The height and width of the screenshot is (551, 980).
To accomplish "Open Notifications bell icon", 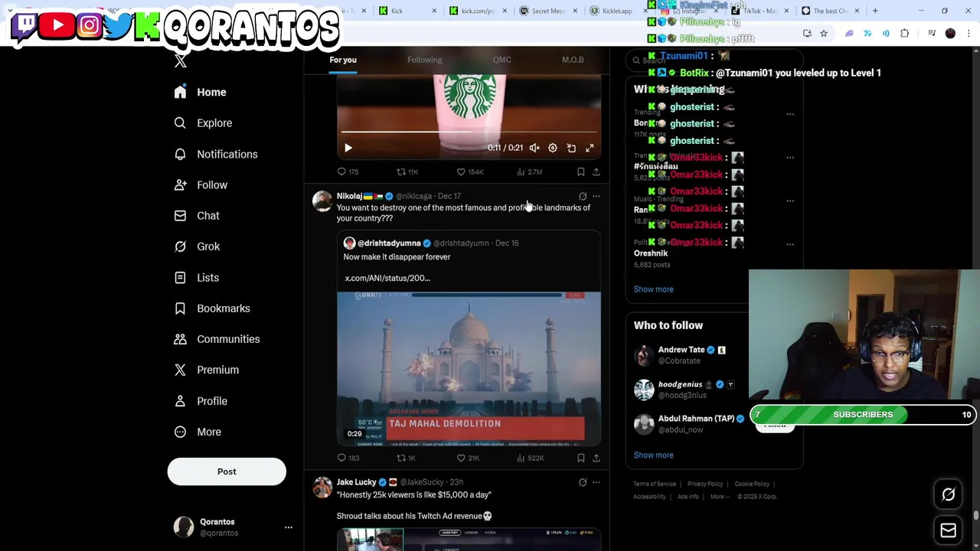I will pos(180,154).
